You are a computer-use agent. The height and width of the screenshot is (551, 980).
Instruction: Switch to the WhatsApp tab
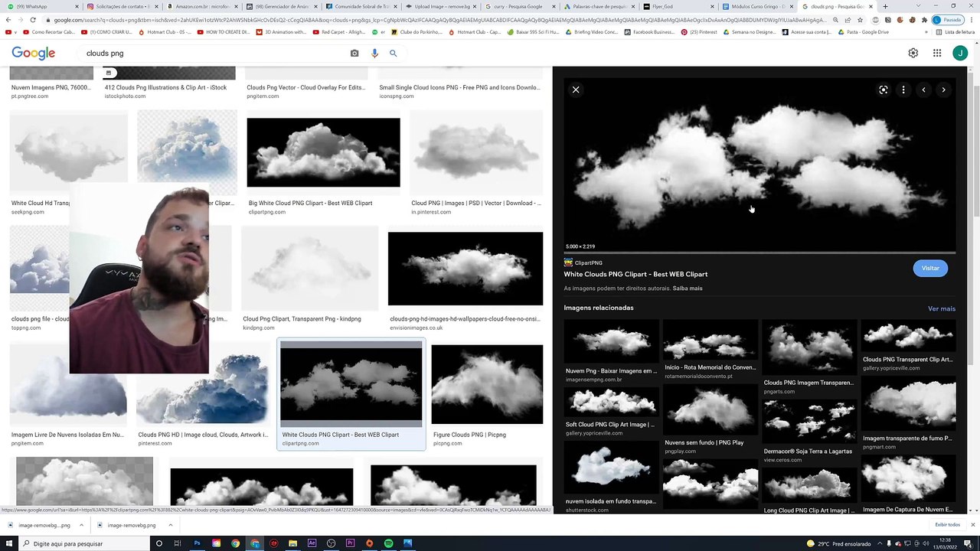coord(40,6)
